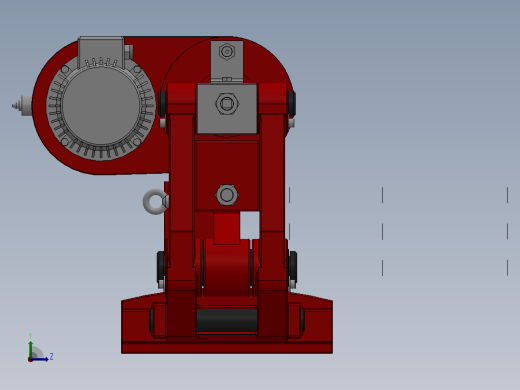
Task: Select the black pin at the base
Action: (x=227, y=320)
